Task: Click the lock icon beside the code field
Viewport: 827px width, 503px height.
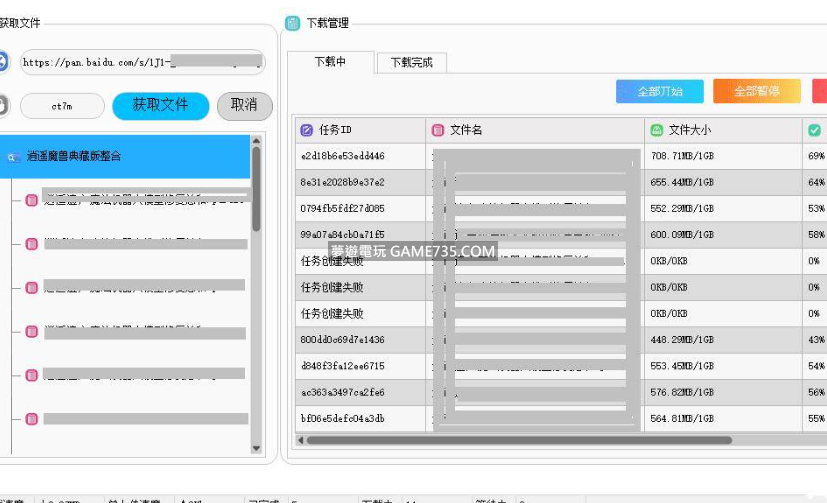Action: coord(3,105)
